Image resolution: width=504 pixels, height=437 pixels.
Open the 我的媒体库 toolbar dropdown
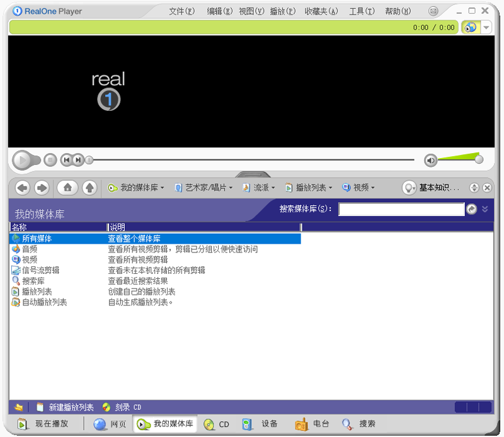(135, 188)
